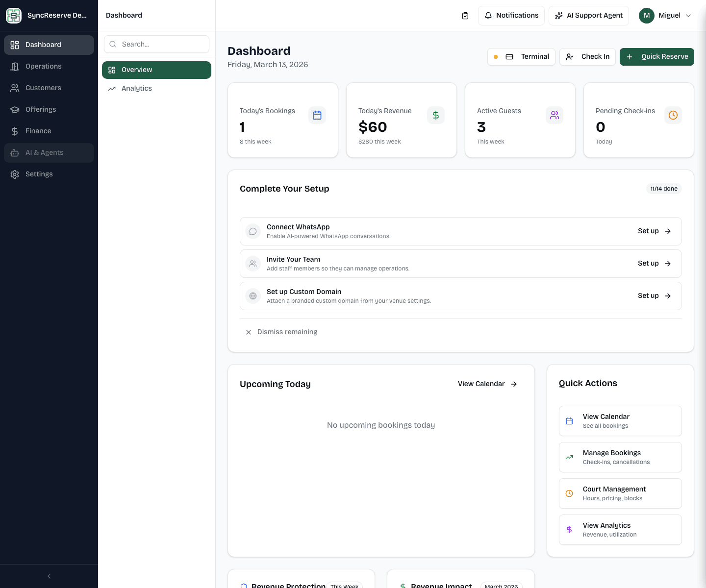The width and height of the screenshot is (706, 588).
Task: Dismiss remaining setup steps
Action: pyautogui.click(x=282, y=332)
